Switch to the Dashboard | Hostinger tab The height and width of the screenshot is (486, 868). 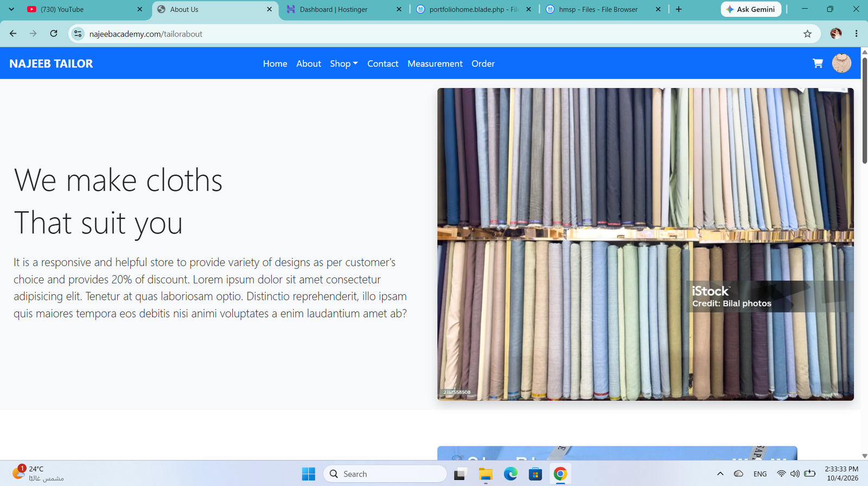click(x=344, y=9)
